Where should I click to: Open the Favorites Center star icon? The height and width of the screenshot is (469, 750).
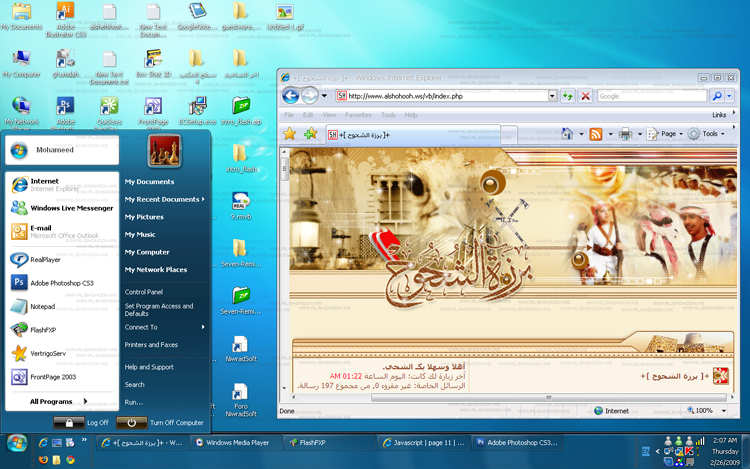click(x=289, y=134)
